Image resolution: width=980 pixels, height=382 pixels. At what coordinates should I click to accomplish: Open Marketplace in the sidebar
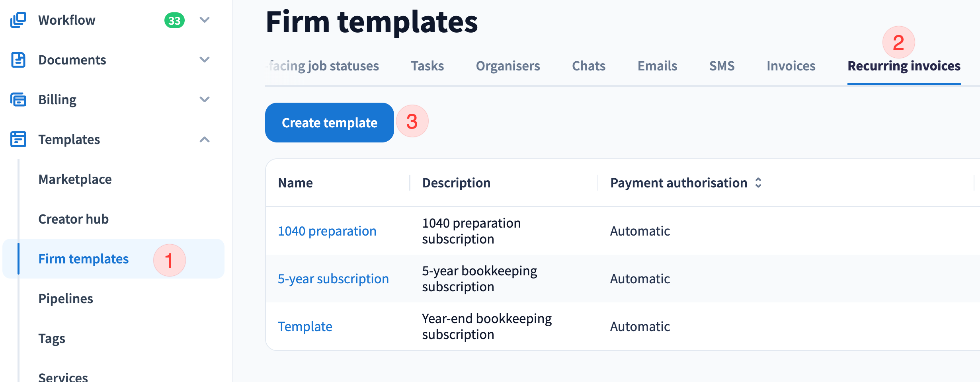point(75,179)
